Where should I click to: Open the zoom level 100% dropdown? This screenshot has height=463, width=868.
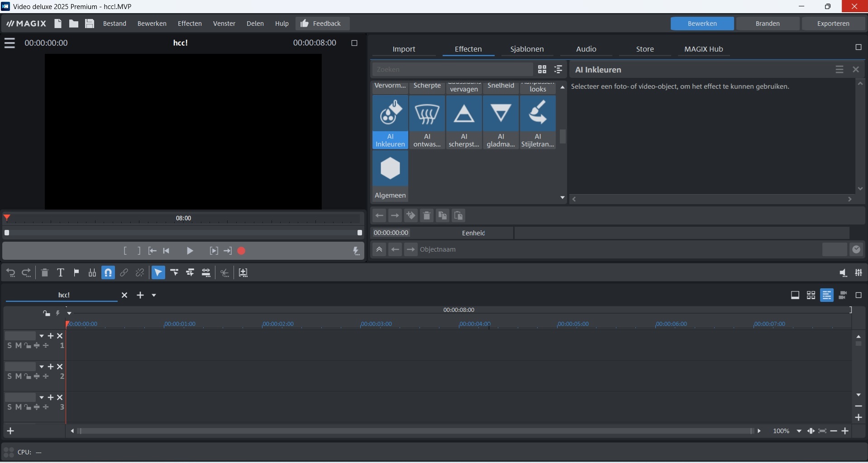(x=799, y=431)
